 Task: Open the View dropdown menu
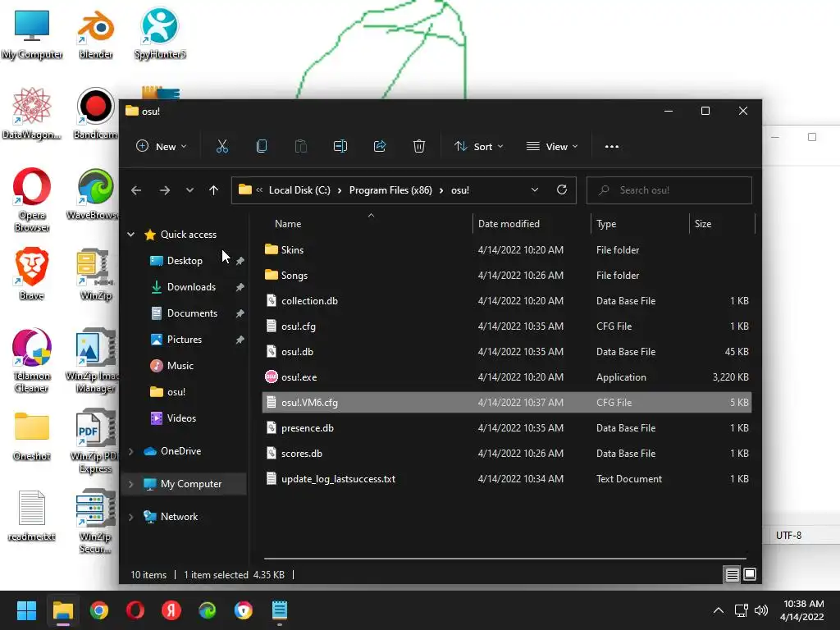click(552, 146)
